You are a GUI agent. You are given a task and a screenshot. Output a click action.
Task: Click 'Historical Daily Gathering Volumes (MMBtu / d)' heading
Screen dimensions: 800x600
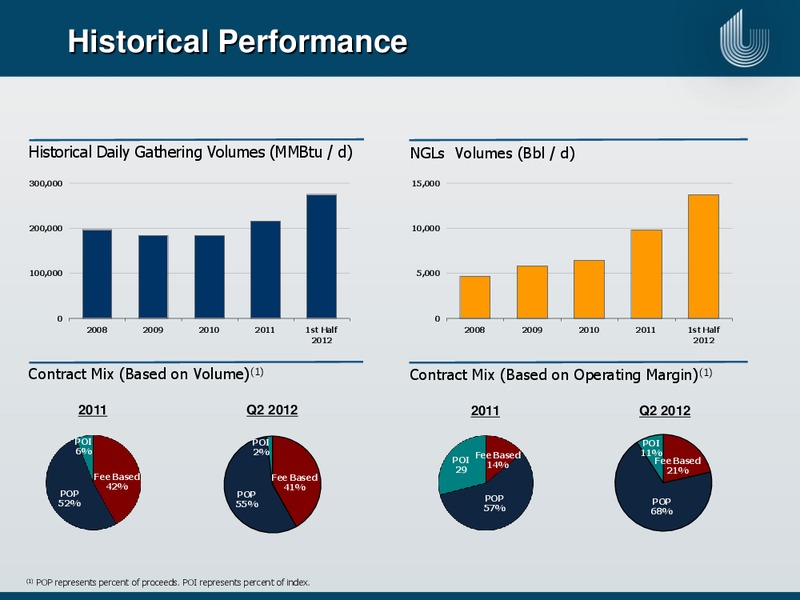click(x=190, y=152)
